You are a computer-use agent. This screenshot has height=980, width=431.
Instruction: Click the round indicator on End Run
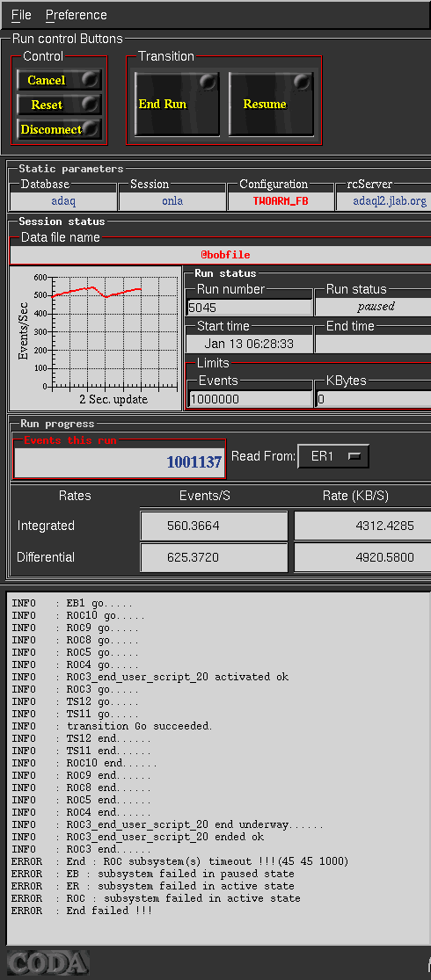point(208,82)
